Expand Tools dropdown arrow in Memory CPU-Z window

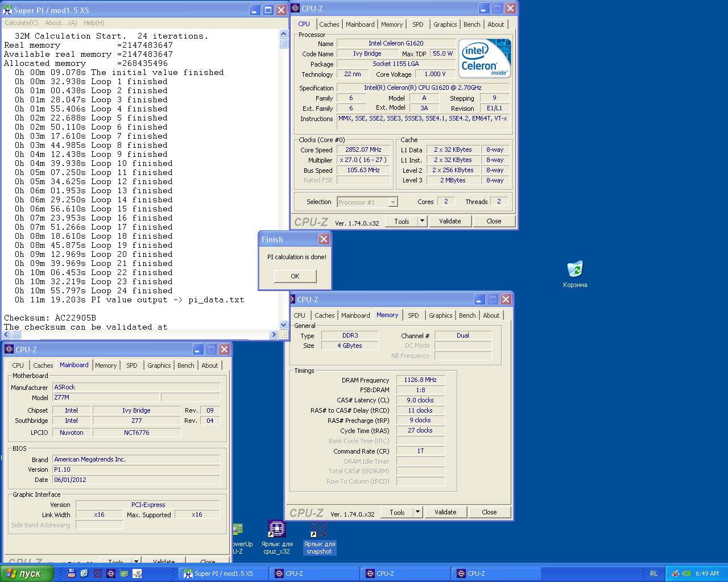[417, 512]
